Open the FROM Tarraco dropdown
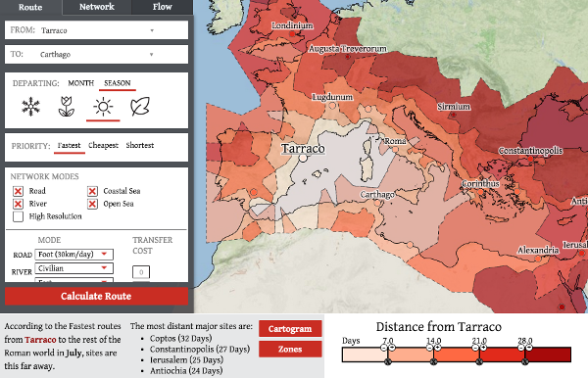 pyautogui.click(x=96, y=30)
